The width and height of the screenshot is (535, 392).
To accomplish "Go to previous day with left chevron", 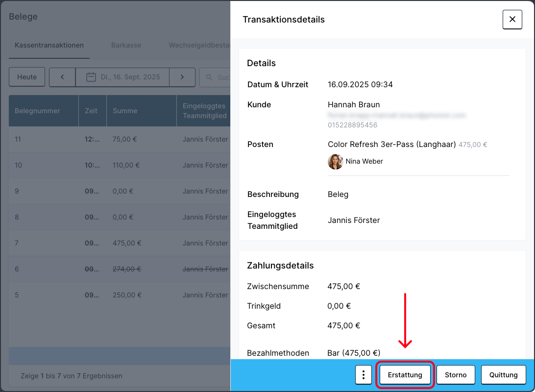I will pos(62,77).
